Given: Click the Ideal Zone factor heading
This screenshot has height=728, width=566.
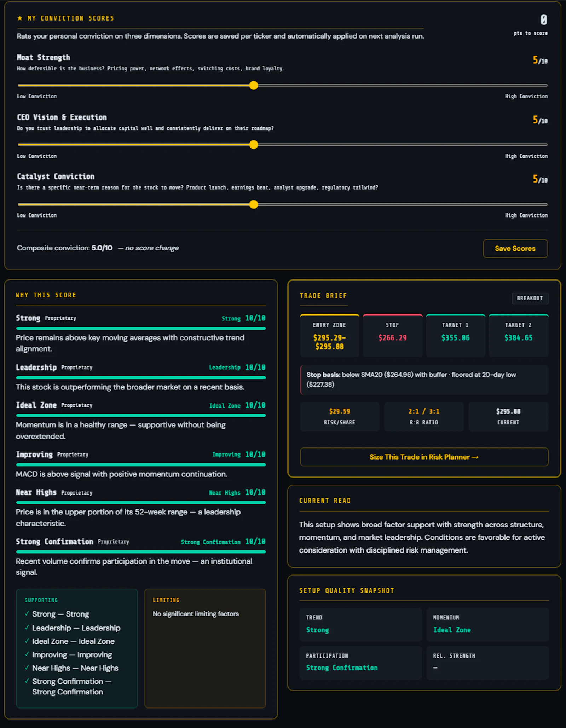Looking at the screenshot, I should pos(36,405).
